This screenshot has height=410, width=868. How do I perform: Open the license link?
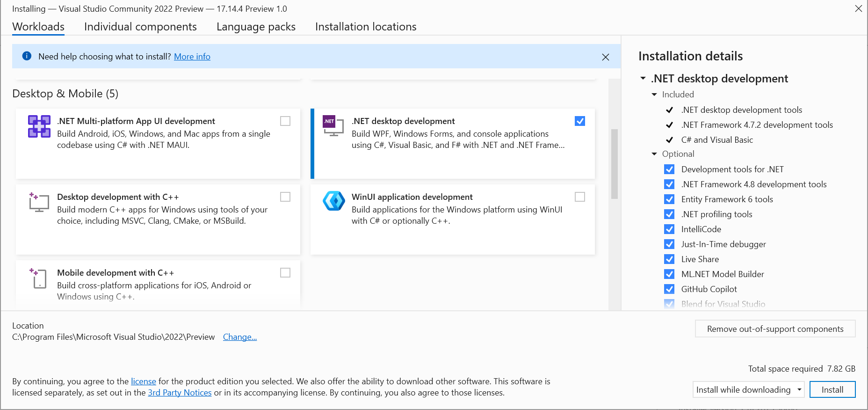tap(144, 381)
